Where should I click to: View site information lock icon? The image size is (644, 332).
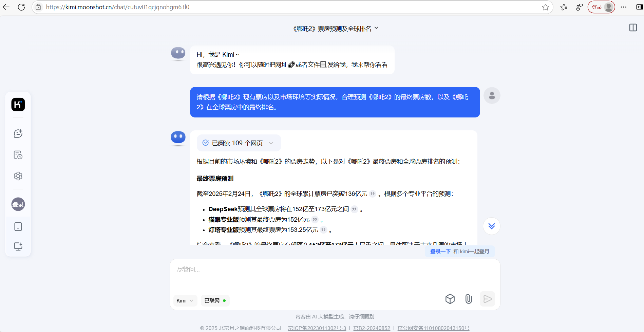point(39,7)
